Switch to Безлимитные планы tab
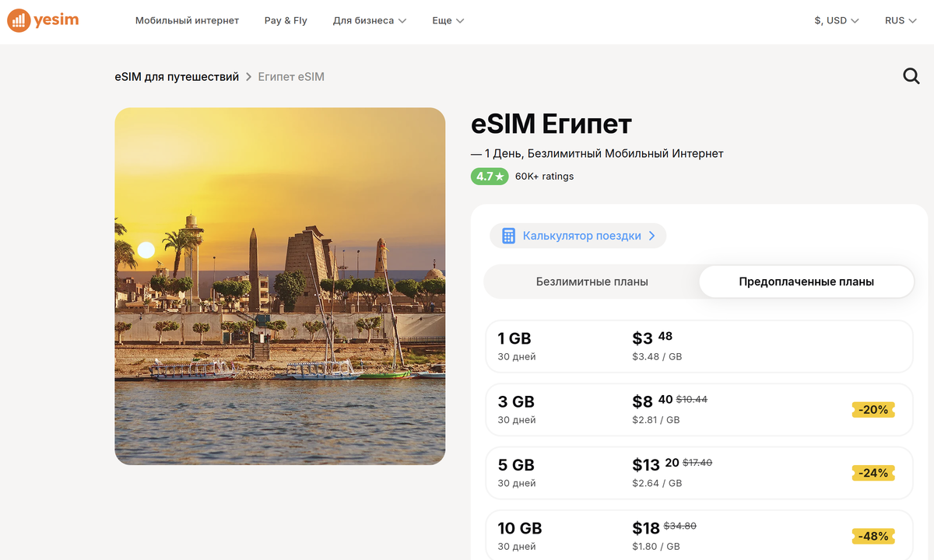Viewport: 934px width, 560px height. 592,282
